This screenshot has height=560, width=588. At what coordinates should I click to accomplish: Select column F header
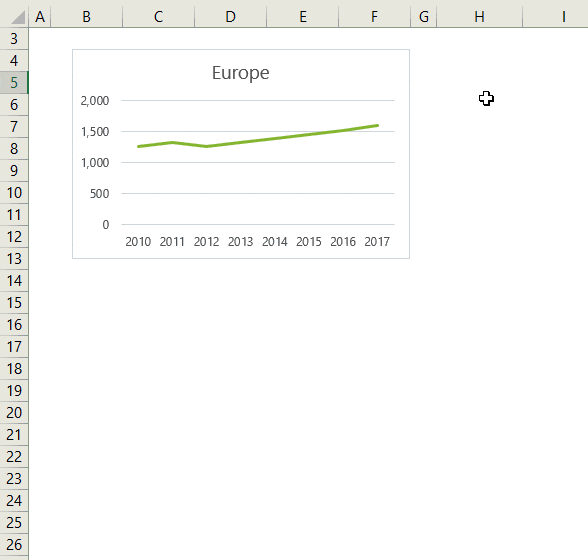pyautogui.click(x=374, y=17)
